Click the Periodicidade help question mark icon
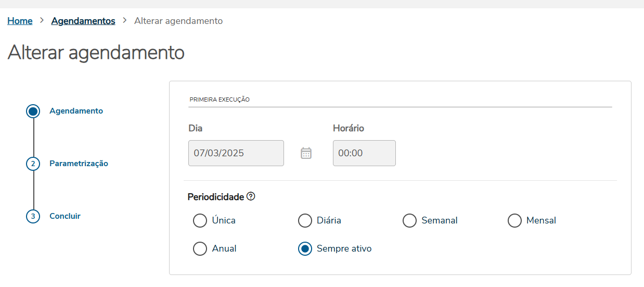Viewport: 644px width, 287px height. tap(251, 196)
